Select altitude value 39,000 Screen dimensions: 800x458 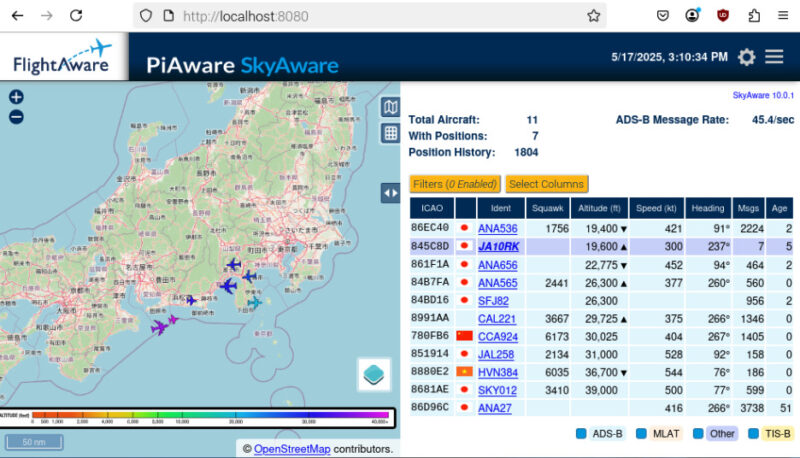(601, 390)
